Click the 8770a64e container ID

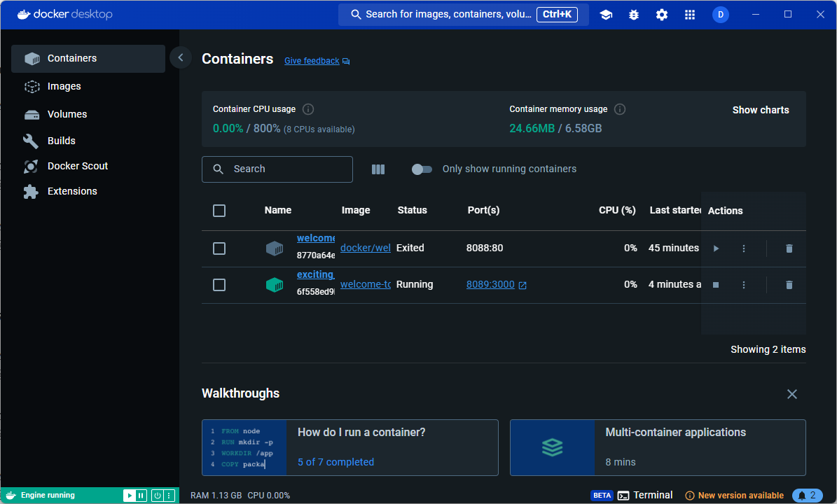(315, 255)
